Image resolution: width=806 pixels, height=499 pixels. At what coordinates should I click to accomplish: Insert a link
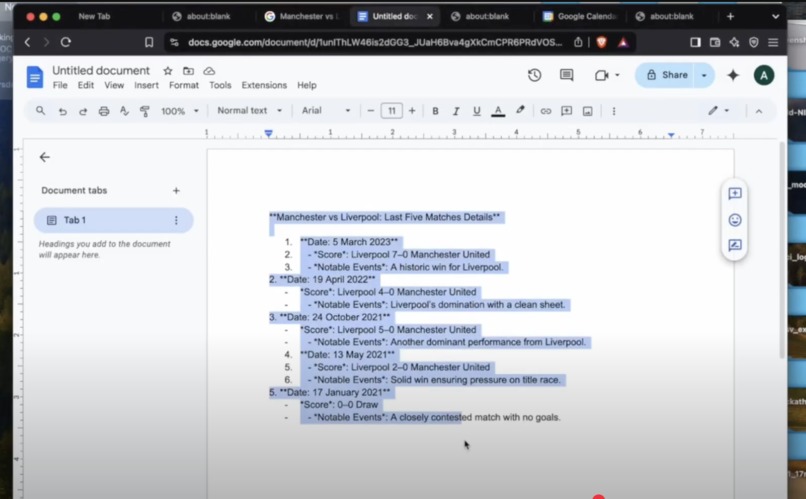(x=545, y=111)
